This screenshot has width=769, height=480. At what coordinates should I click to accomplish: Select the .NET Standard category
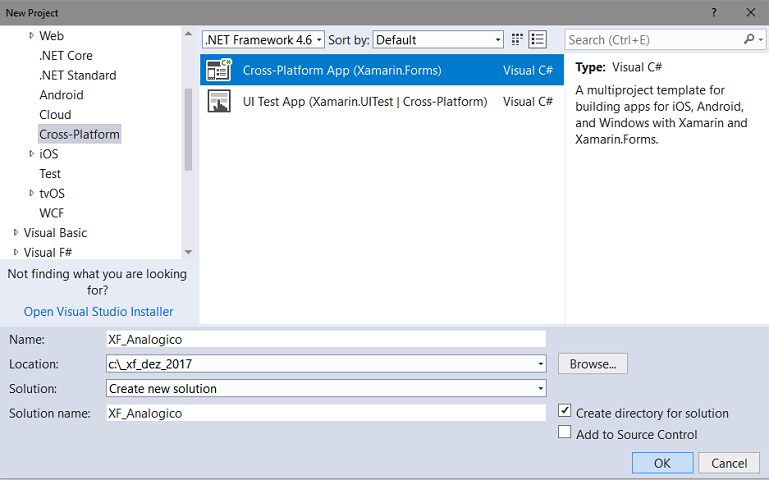(77, 75)
